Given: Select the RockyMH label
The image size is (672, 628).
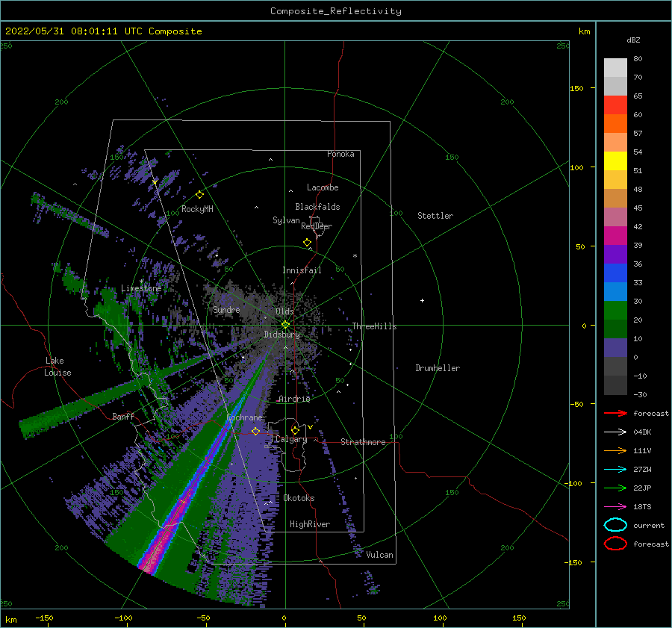Looking at the screenshot, I should pyautogui.click(x=197, y=209).
